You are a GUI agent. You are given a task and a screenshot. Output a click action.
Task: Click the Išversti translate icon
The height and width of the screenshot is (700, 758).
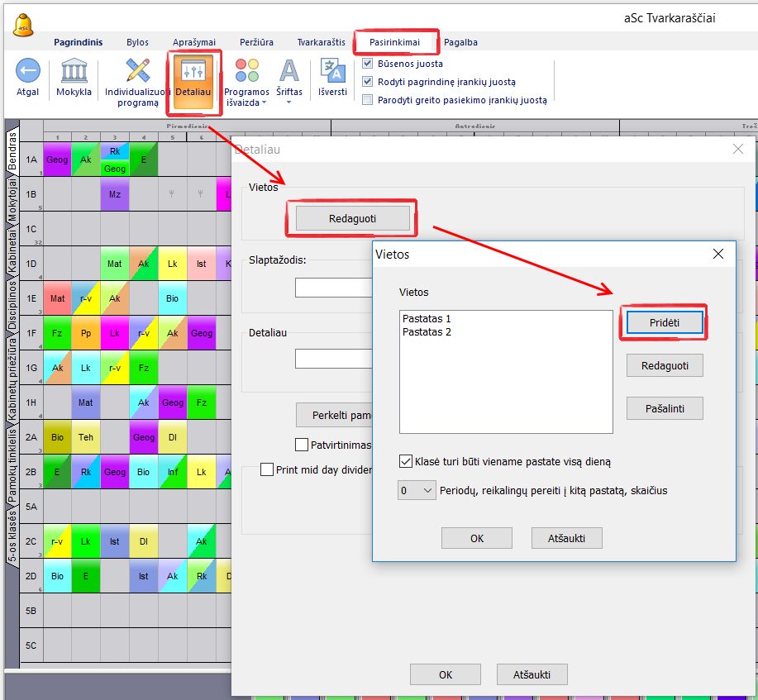pyautogui.click(x=333, y=71)
